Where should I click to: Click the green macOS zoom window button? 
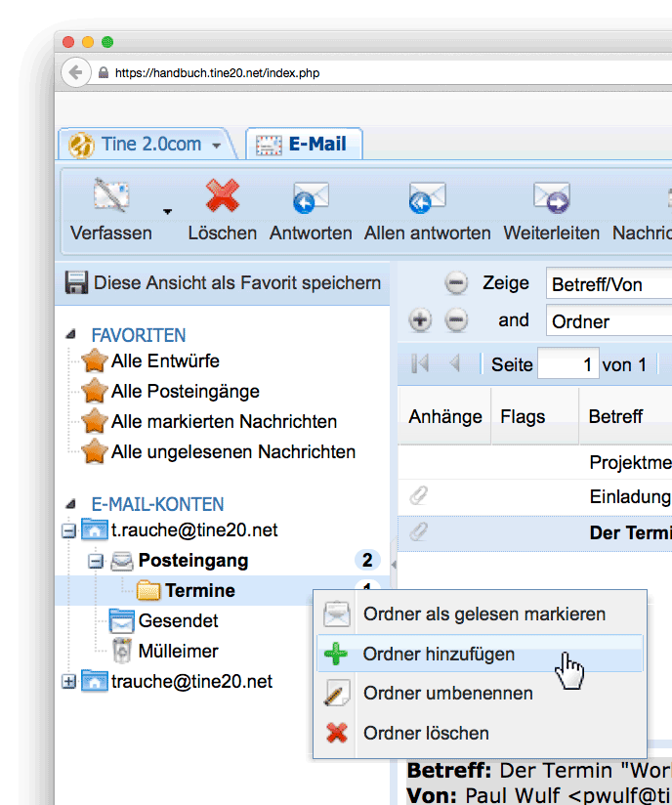click(x=107, y=42)
